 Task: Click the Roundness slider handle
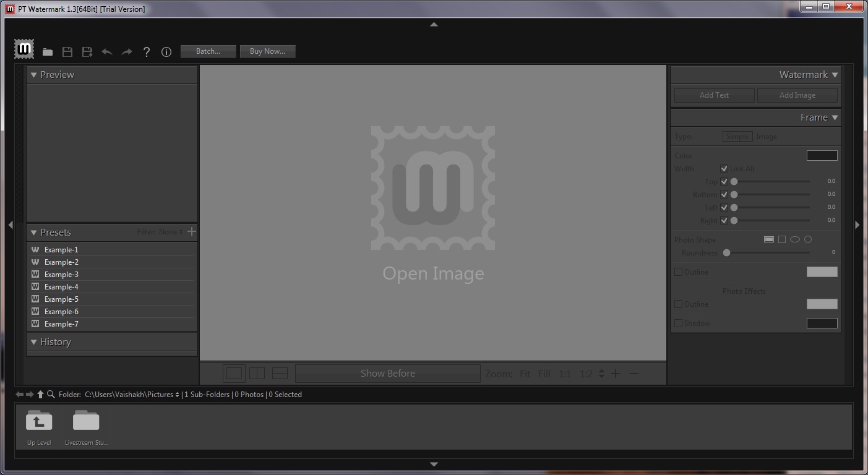727,252
